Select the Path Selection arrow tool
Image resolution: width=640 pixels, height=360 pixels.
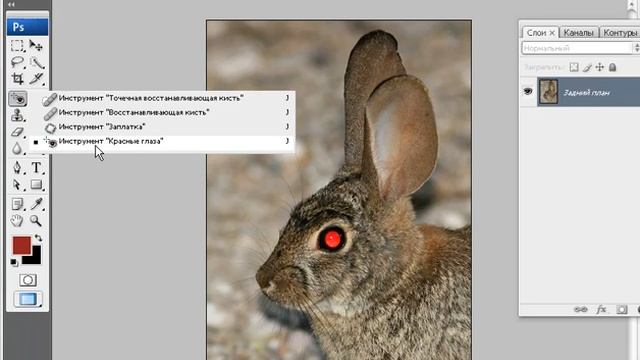(17, 185)
